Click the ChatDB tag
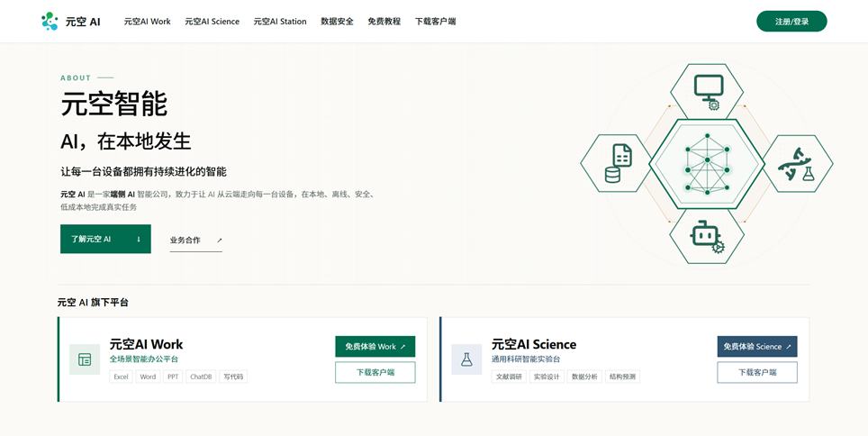868x436 pixels. [201, 377]
